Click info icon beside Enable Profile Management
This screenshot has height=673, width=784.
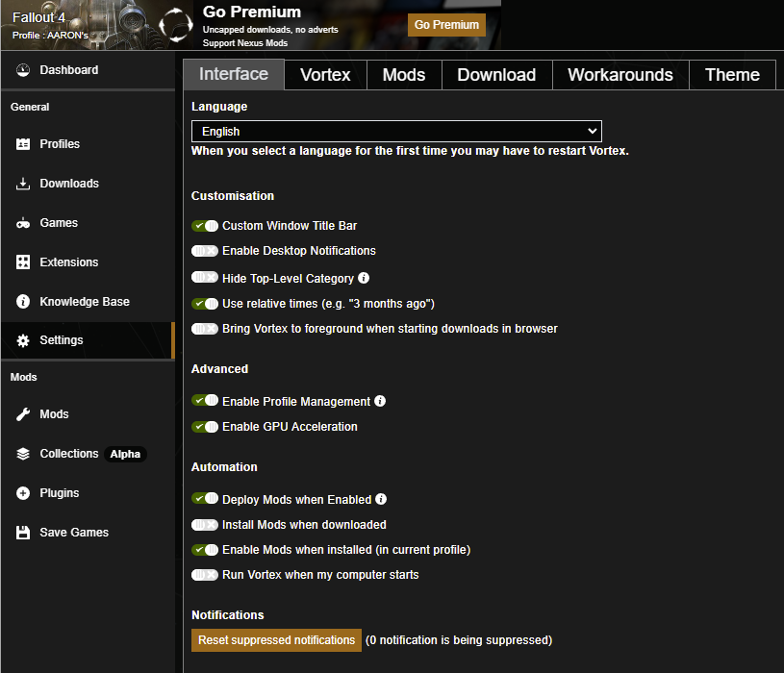point(380,401)
